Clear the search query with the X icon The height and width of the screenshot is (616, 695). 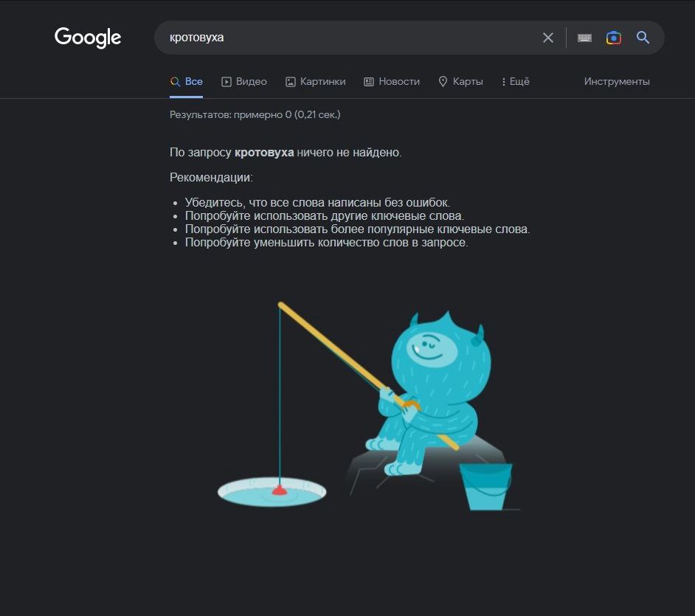[548, 38]
